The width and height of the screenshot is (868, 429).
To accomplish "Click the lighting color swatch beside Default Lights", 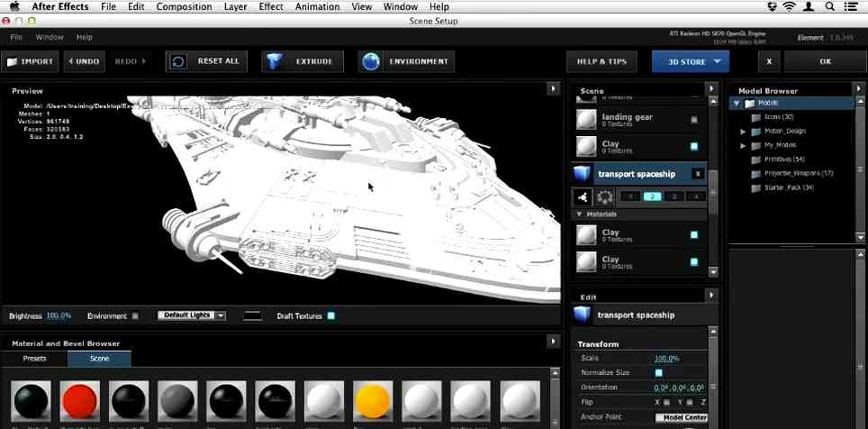I will point(253,315).
